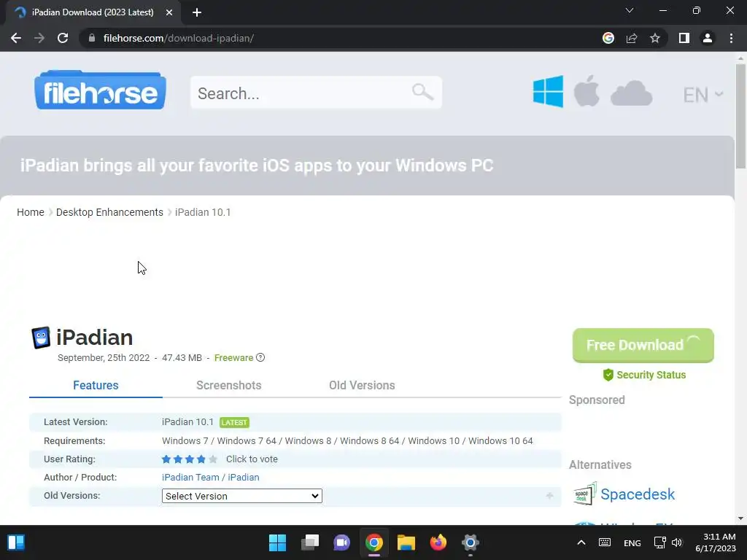Click the Free Download button
This screenshot has width=747, height=560.
click(x=643, y=345)
